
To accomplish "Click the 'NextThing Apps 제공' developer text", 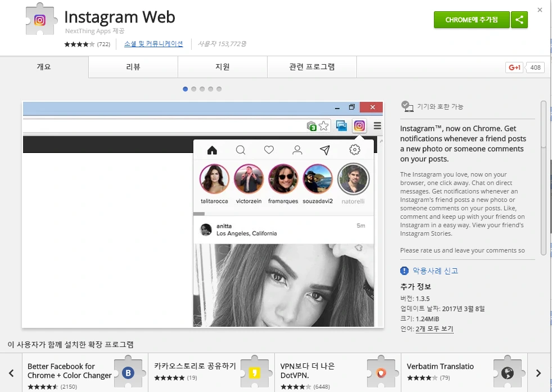I will point(94,31).
